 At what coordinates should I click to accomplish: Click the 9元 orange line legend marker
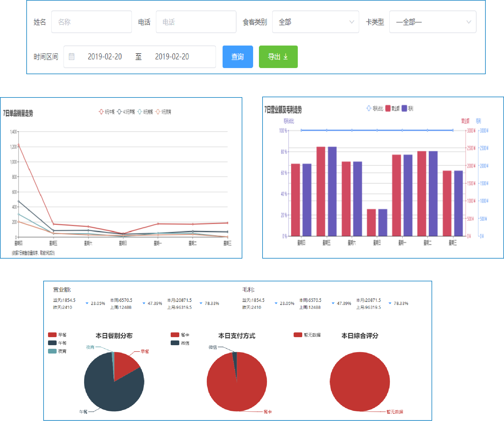pos(158,112)
